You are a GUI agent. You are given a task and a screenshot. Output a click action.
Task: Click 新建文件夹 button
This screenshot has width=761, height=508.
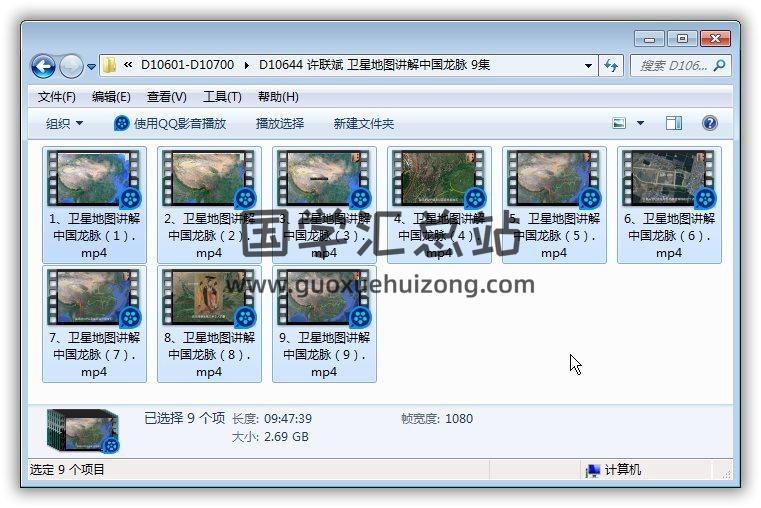(x=363, y=123)
